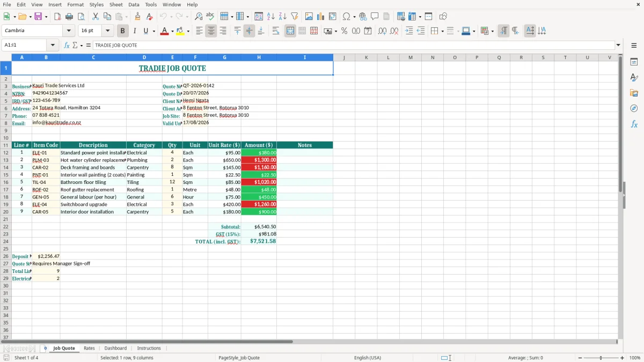The width and height of the screenshot is (644, 362).
Task: Click Increase Indent icon
Action: [x=409, y=31]
